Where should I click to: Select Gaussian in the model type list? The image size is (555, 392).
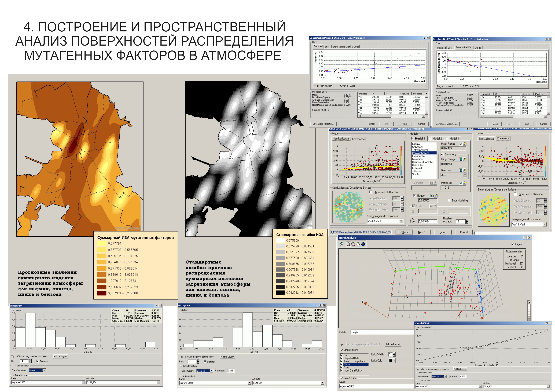pos(417,159)
